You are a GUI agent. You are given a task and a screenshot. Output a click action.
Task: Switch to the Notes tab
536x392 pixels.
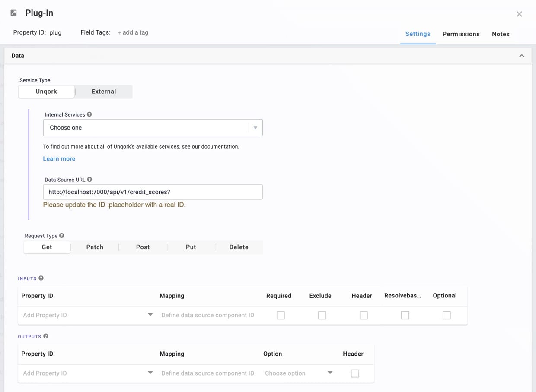click(x=501, y=34)
